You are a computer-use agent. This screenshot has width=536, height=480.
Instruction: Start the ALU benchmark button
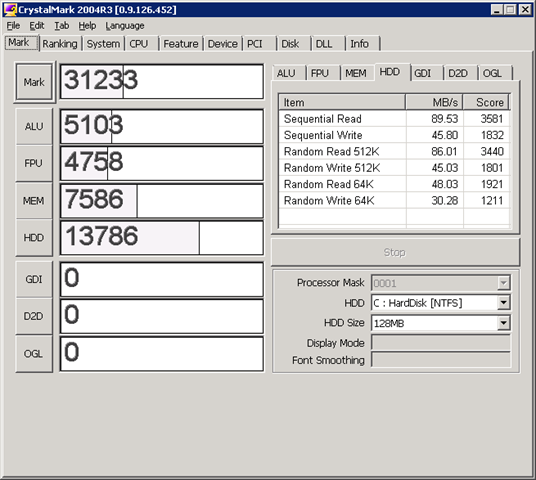click(x=34, y=126)
